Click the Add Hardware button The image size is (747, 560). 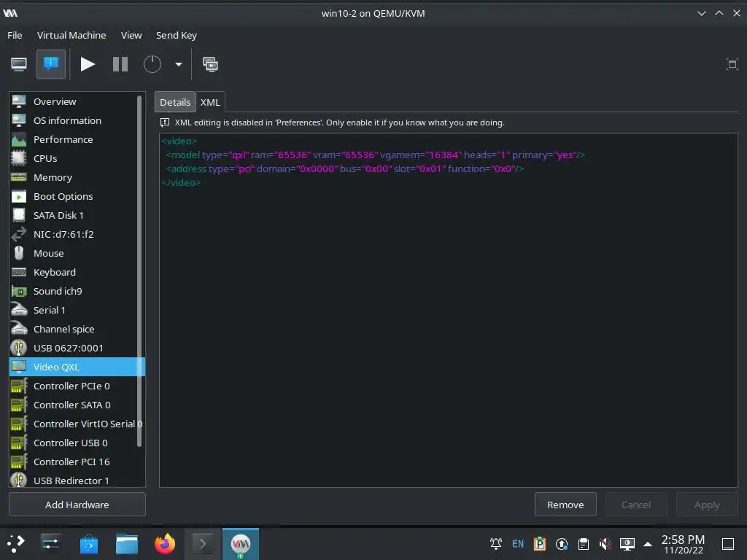click(x=77, y=505)
